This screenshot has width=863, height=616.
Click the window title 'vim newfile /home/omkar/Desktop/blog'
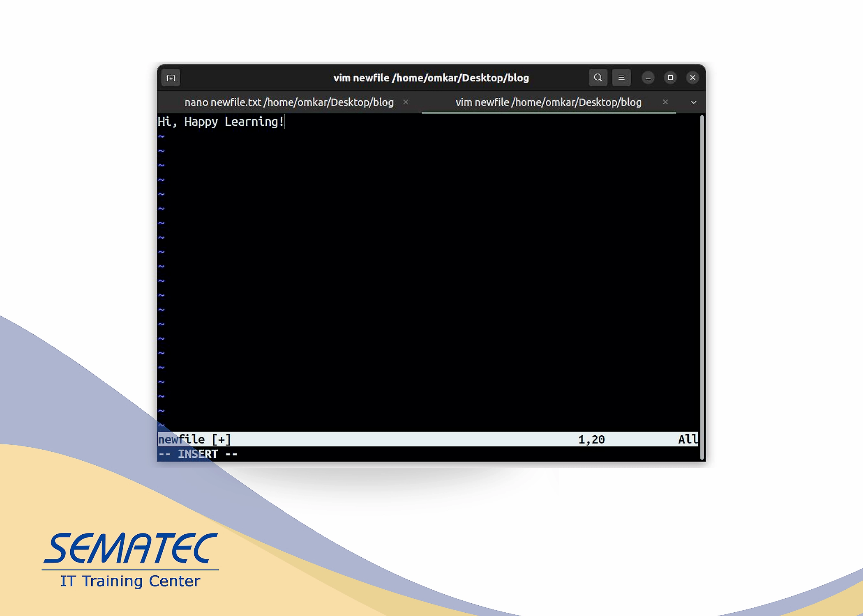[x=431, y=78]
